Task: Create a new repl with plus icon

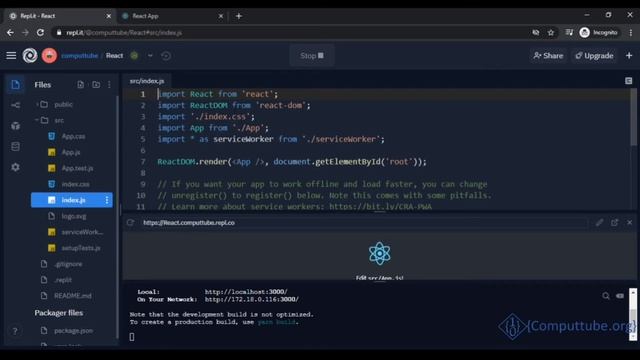Action: [629, 56]
